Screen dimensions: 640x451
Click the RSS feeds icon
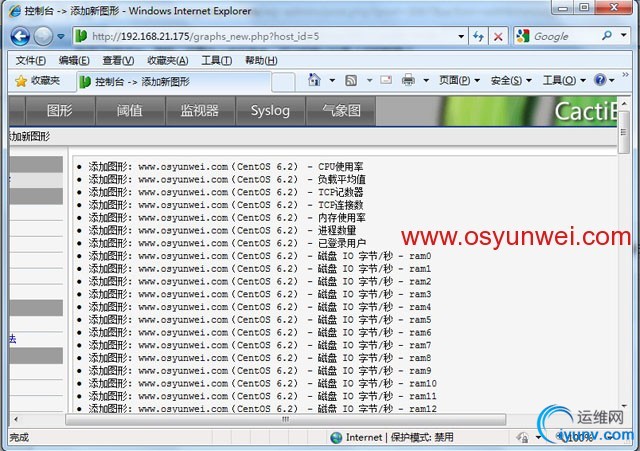click(x=351, y=80)
